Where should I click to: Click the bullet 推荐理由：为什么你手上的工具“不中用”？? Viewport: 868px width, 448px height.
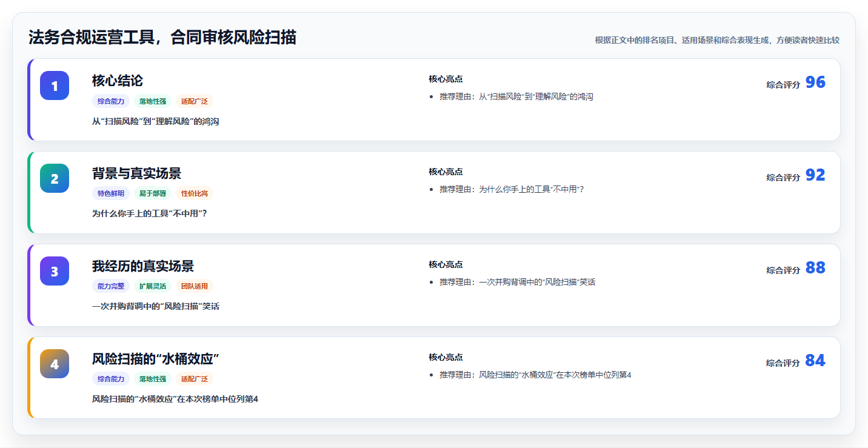click(512, 190)
